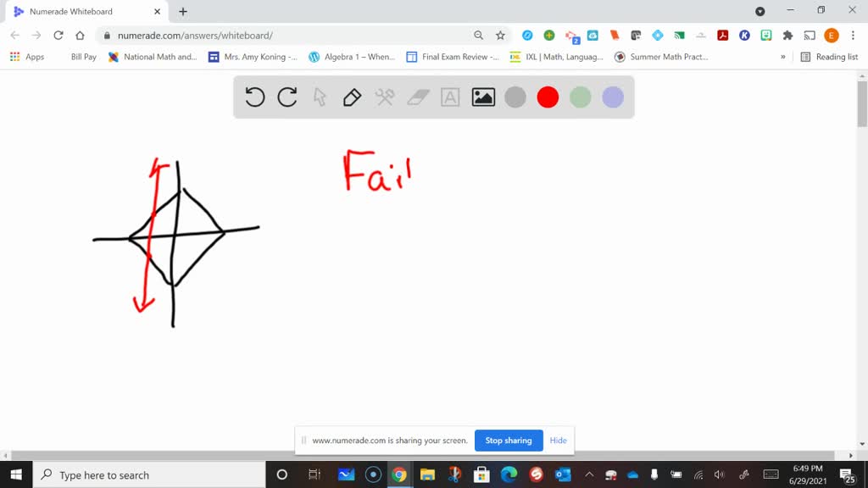
Task: Pick the eraser tool
Action: point(418,97)
